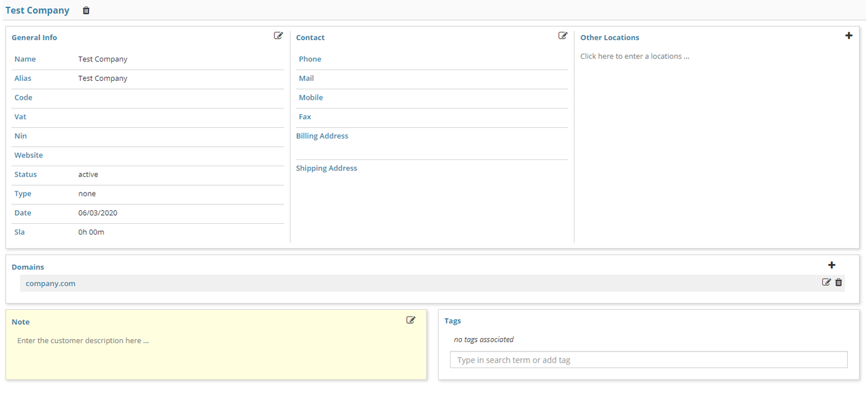
Task: Click the Sla field label
Action: pyautogui.click(x=19, y=232)
